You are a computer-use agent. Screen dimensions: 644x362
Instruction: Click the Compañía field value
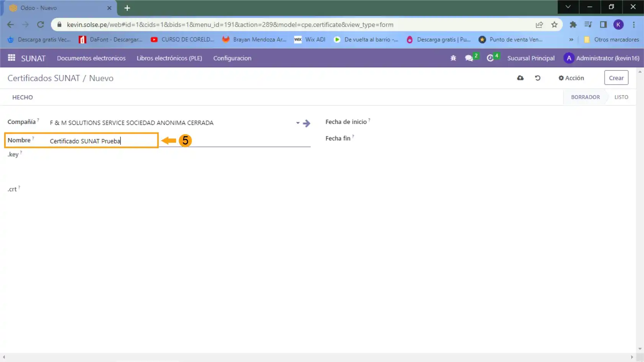(x=132, y=123)
